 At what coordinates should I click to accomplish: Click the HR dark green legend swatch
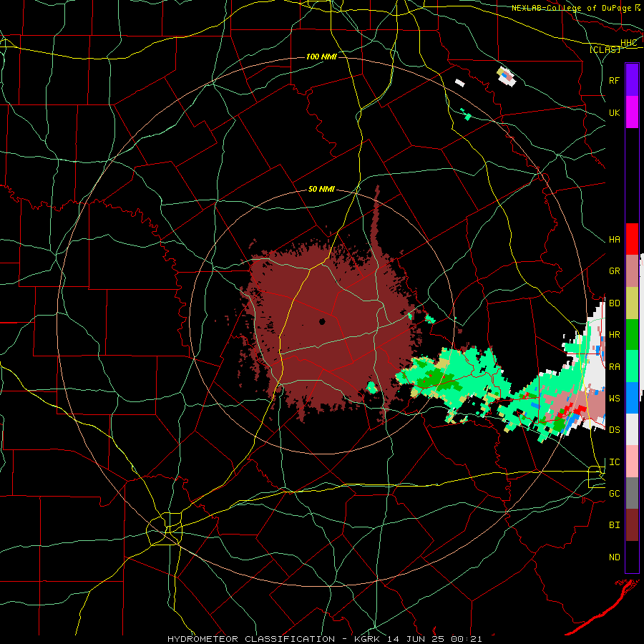(632, 334)
